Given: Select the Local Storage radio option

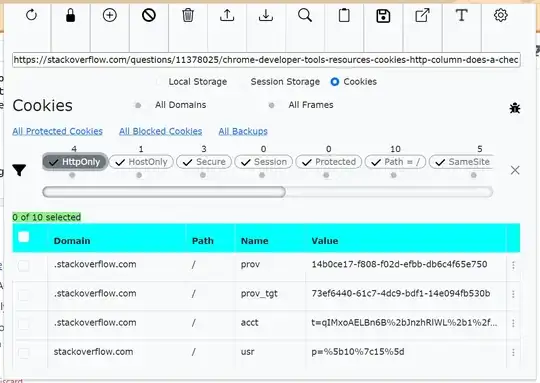Looking at the screenshot, I should click(159, 82).
